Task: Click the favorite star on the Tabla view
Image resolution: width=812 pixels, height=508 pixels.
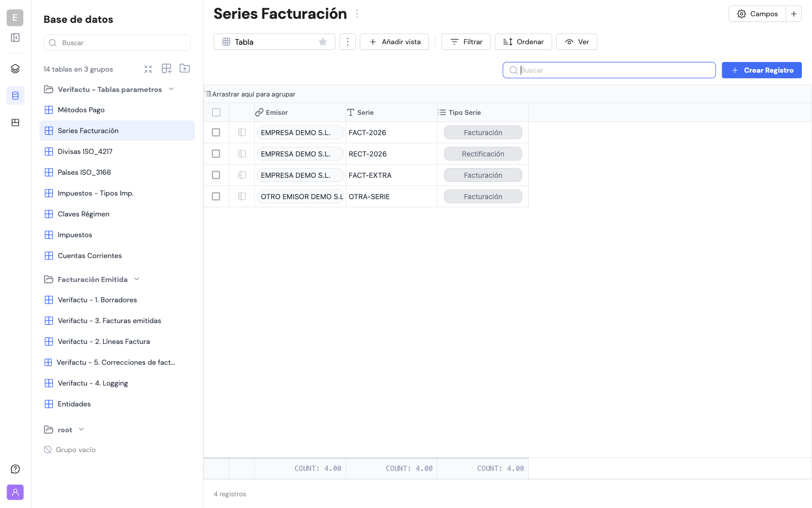Action: pyautogui.click(x=323, y=42)
